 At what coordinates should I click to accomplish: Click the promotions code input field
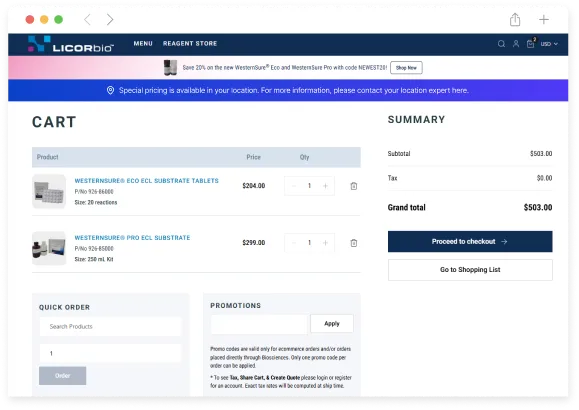coord(259,324)
